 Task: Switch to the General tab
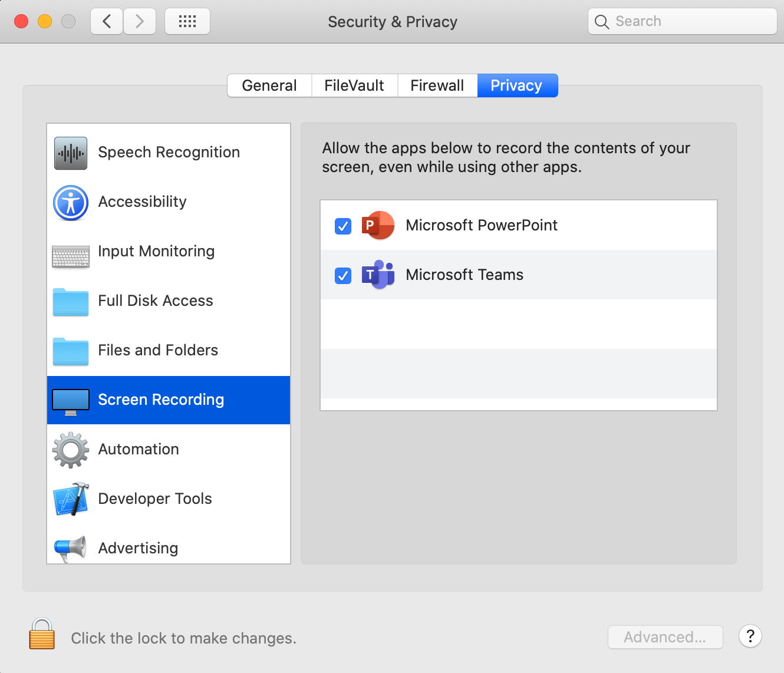269,85
